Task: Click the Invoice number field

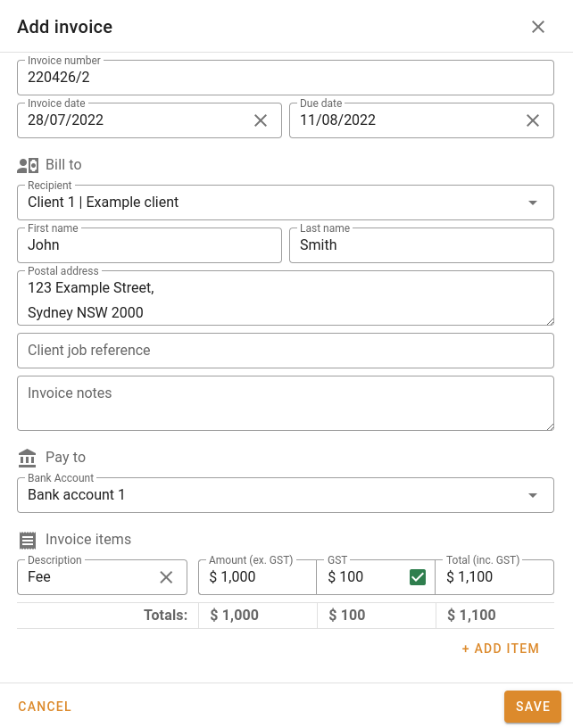Action: pyautogui.click(x=286, y=78)
